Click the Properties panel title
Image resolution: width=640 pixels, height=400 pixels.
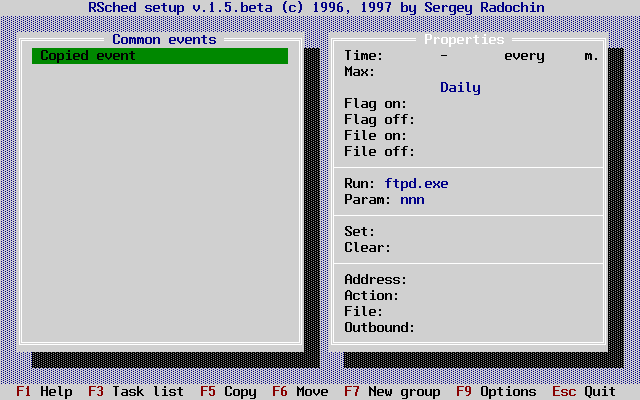[464, 40]
